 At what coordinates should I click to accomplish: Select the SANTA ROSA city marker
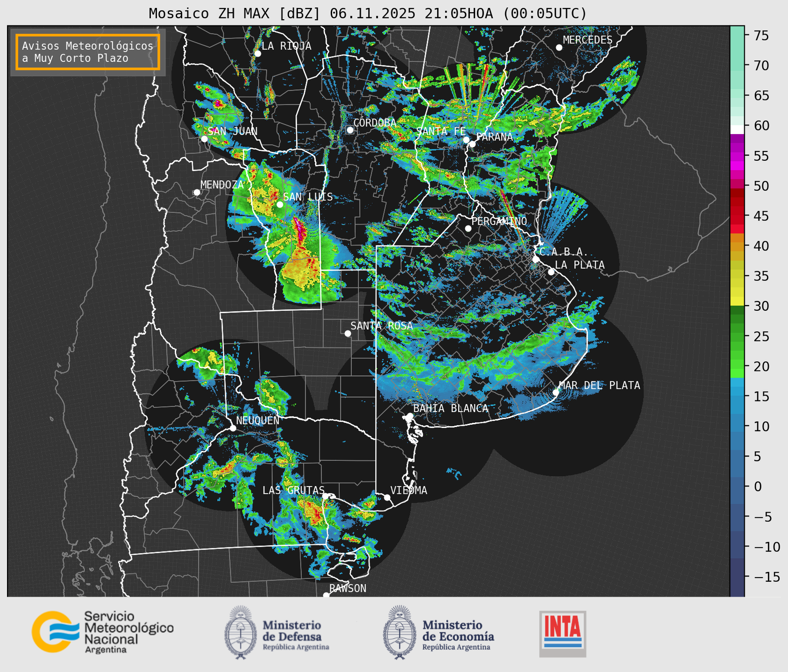tap(348, 333)
